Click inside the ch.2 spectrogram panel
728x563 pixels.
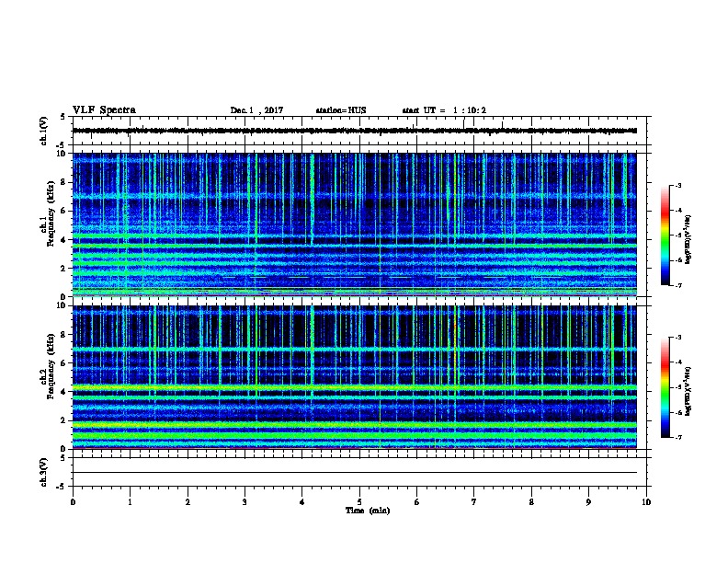(355, 377)
